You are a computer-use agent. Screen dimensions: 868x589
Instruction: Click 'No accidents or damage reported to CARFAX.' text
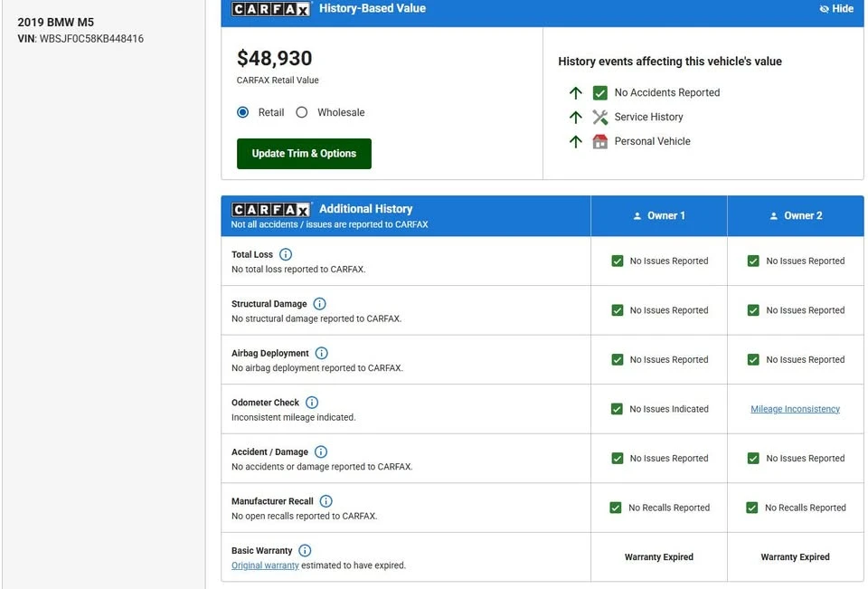tap(322, 467)
